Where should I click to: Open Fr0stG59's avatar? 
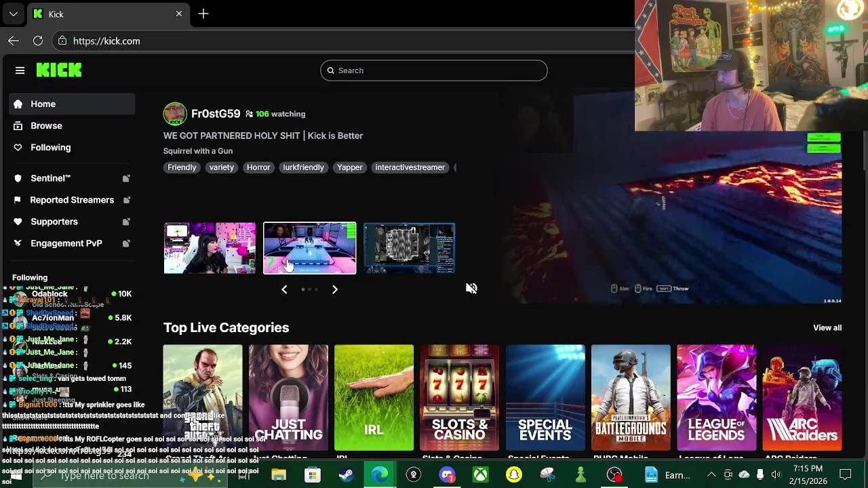pyautogui.click(x=175, y=114)
